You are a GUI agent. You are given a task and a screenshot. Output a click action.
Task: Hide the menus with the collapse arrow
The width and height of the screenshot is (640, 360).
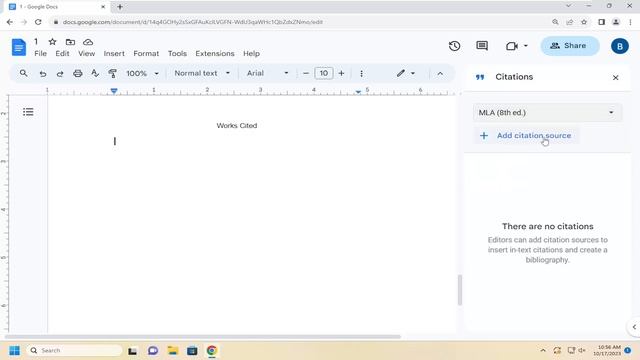(x=440, y=74)
